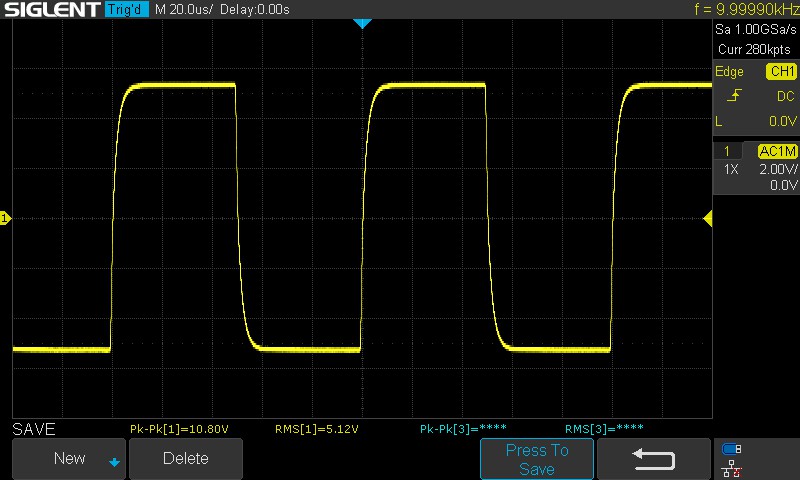This screenshot has width=800, height=480.
Task: Click the USB drive status icon
Action: point(731,449)
